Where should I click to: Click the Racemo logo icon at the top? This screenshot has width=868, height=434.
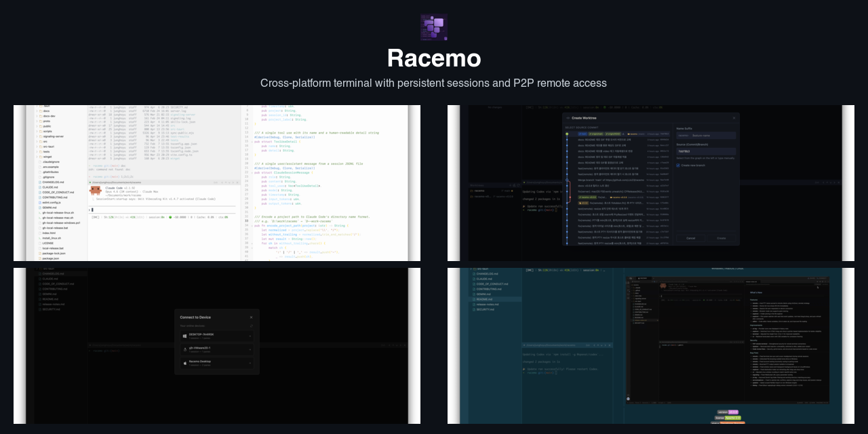tap(434, 26)
